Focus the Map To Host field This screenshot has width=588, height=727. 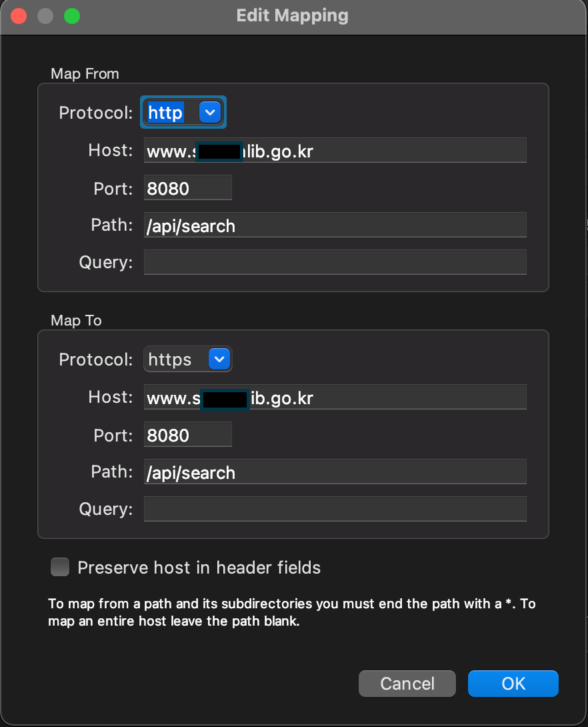coord(335,398)
